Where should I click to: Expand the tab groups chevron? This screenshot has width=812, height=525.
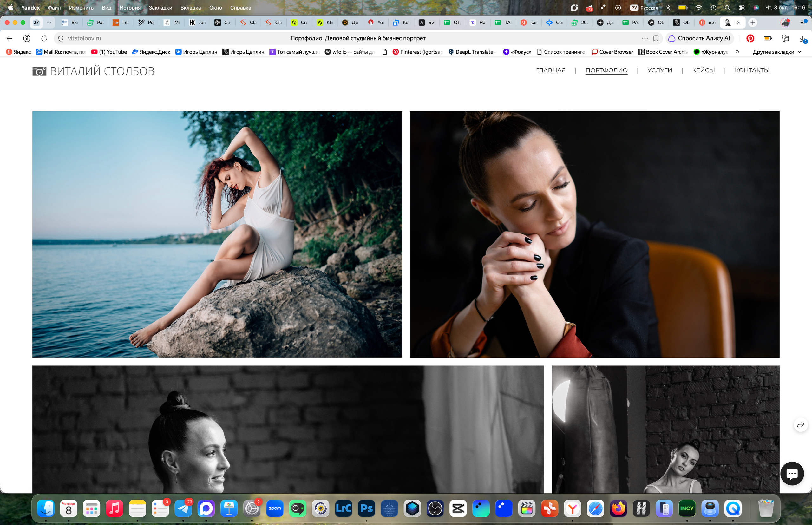click(49, 23)
